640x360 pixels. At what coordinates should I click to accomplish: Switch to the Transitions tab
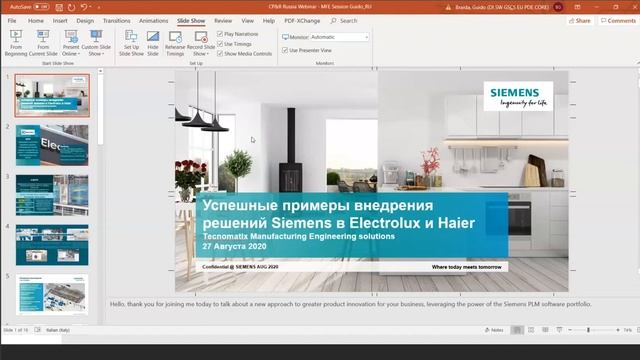click(x=116, y=20)
